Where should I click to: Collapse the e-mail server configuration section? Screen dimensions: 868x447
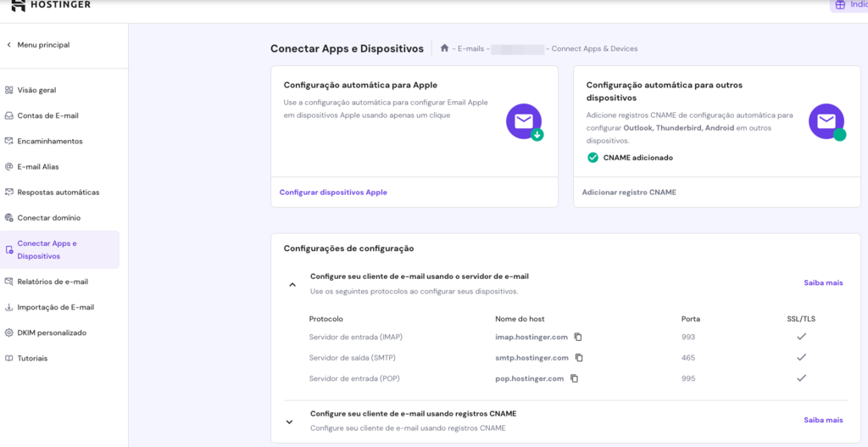click(292, 285)
